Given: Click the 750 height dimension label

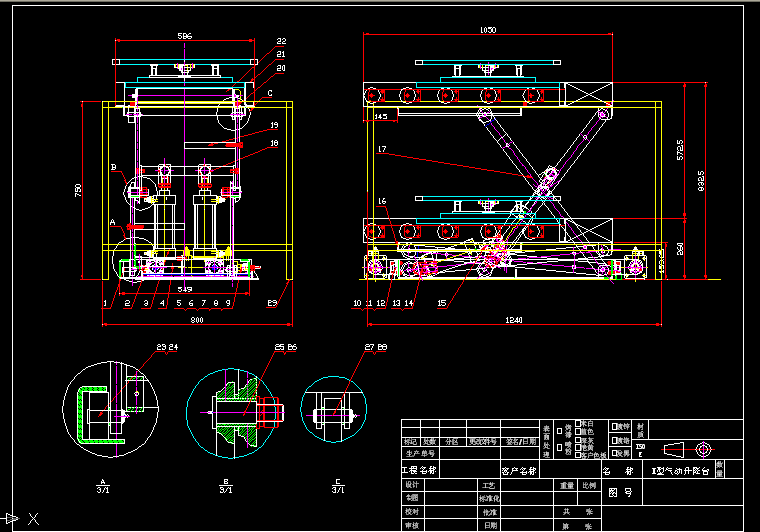Looking at the screenshot, I should pos(79,191).
